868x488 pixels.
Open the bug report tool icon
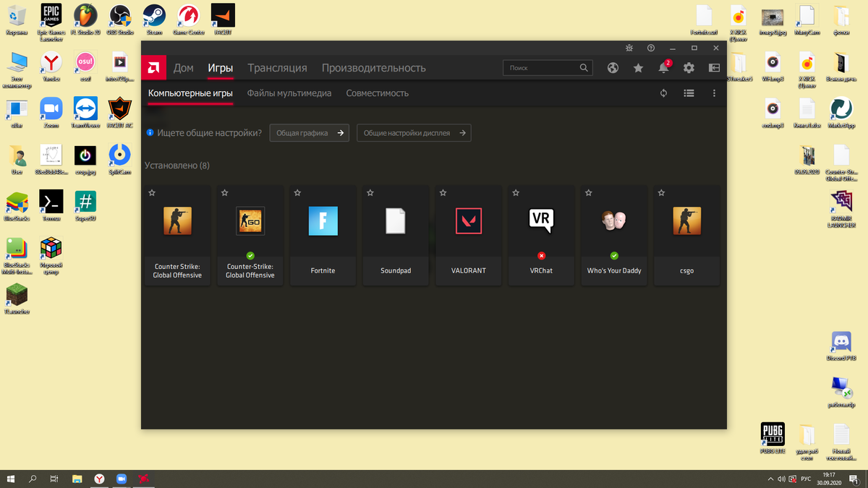pyautogui.click(x=630, y=48)
